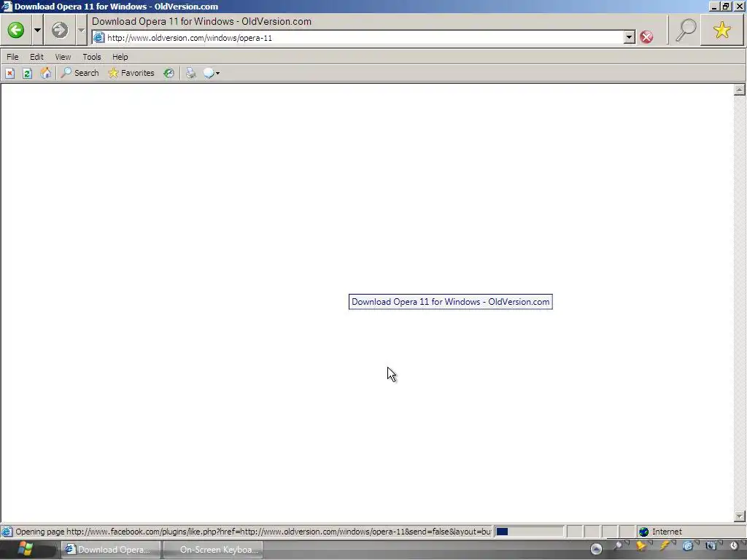Click the green Back arrow button
Viewport: 747px width, 560px height.
click(16, 30)
